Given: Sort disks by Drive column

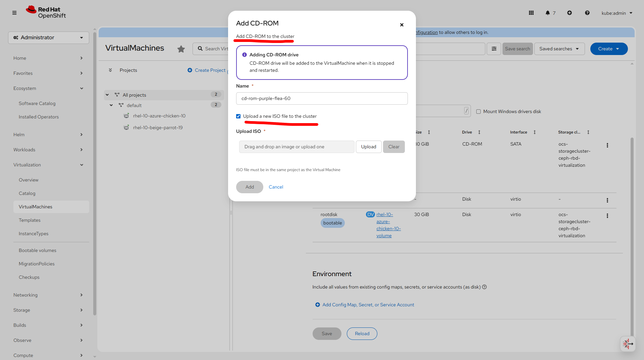Looking at the screenshot, I should (x=479, y=132).
